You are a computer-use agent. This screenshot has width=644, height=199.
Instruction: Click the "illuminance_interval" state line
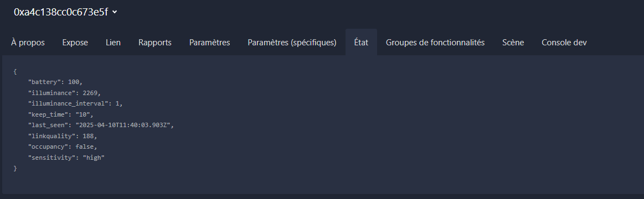[75, 104]
